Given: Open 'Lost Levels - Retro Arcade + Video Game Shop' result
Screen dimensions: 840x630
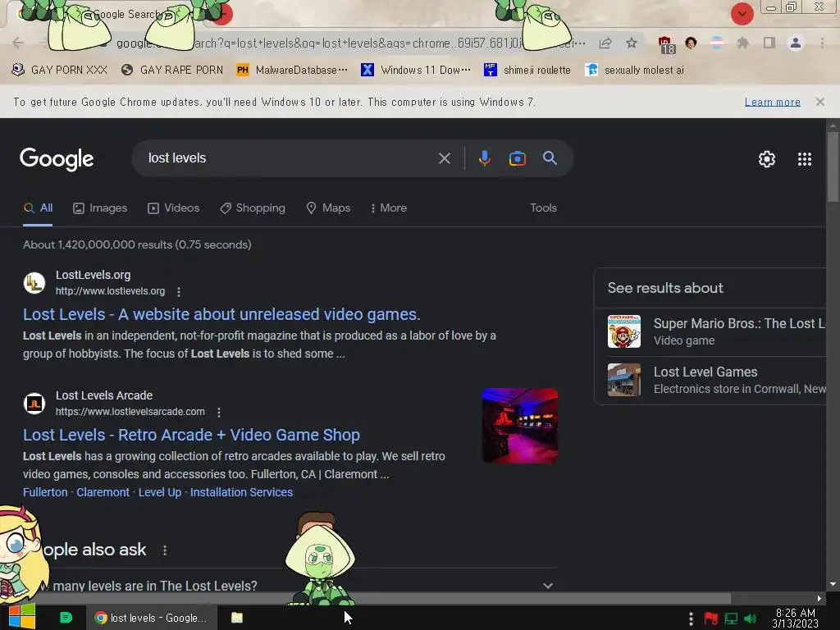Looking at the screenshot, I should coord(191,435).
